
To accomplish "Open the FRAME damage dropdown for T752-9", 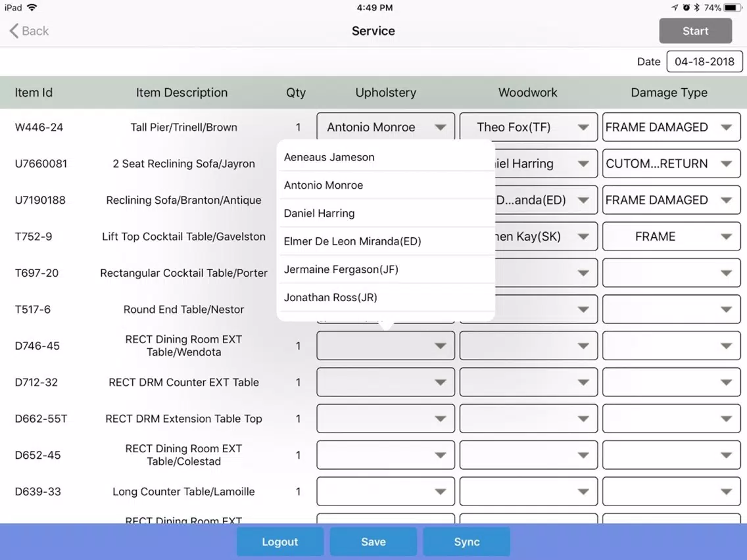I will pos(671,237).
